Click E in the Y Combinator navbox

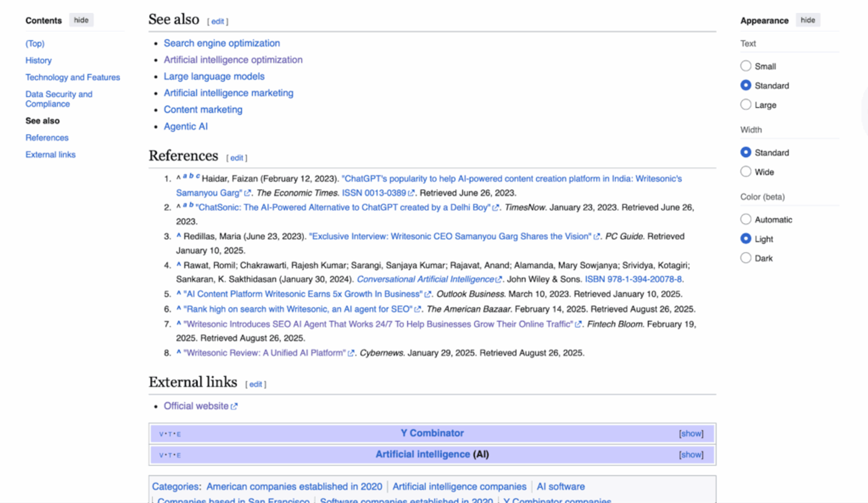(x=179, y=434)
